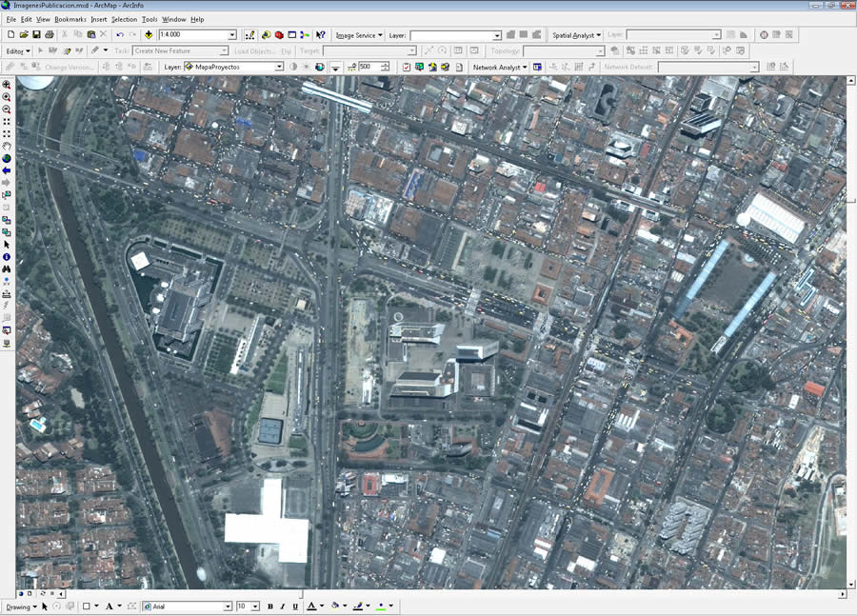Open the Bookmarks menu

click(x=70, y=19)
